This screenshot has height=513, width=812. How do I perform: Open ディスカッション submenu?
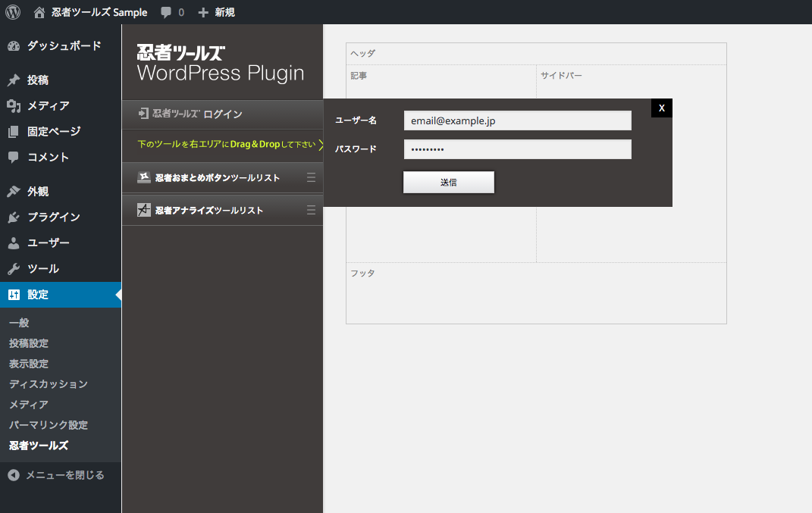click(49, 384)
